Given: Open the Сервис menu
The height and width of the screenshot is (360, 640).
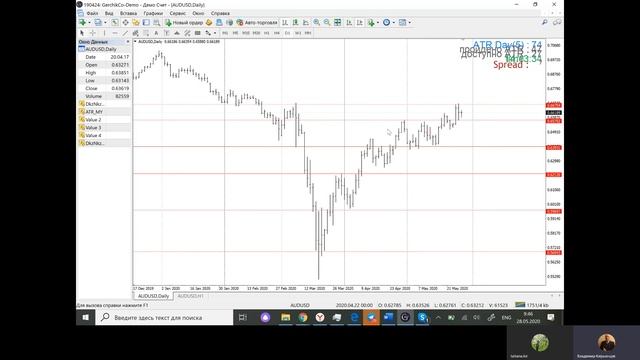Looking at the screenshot, I should (178, 13).
